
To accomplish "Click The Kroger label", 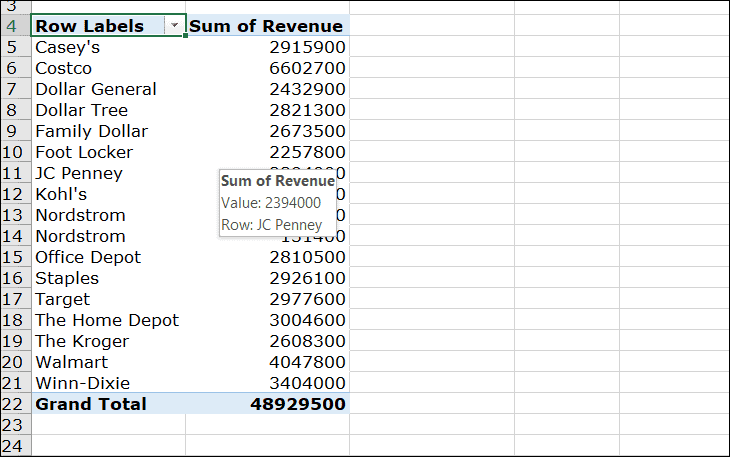I will coord(82,341).
